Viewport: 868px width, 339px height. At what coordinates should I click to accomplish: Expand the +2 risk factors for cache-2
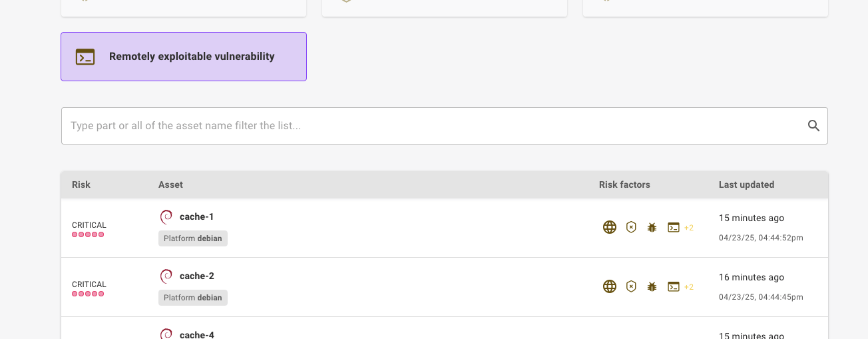[x=689, y=287]
